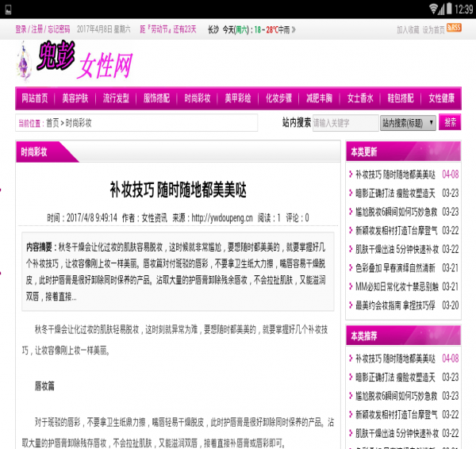Click the 评论：0 counter
Image resolution: width=476 pixels, height=449 pixels.
pos(297,217)
